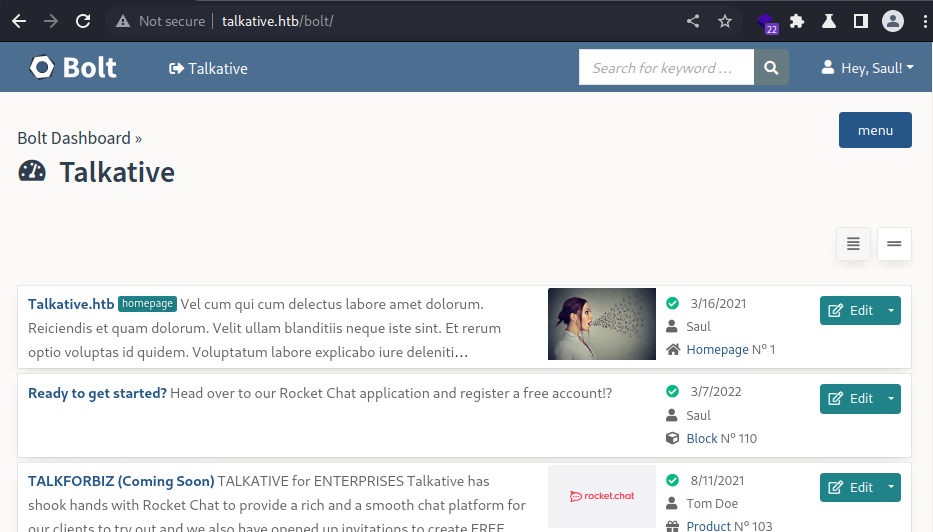933x532 pixels.
Task: Open the Ready to get started? record
Action: click(x=98, y=393)
